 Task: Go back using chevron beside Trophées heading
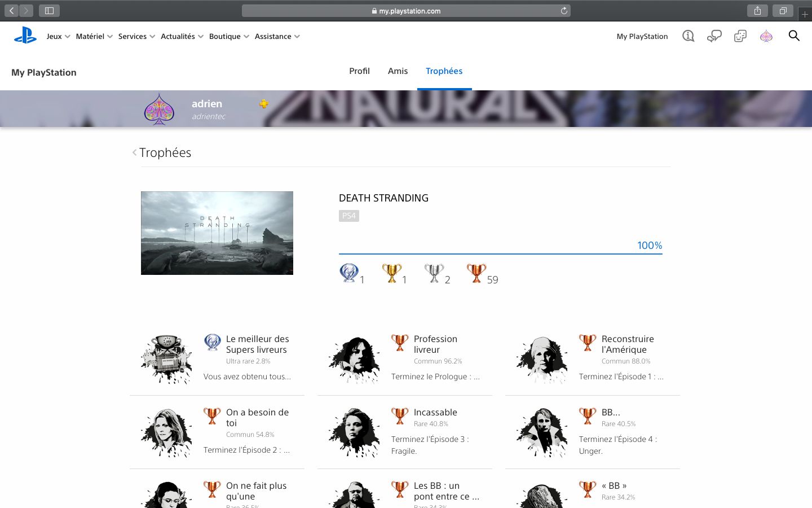point(134,152)
